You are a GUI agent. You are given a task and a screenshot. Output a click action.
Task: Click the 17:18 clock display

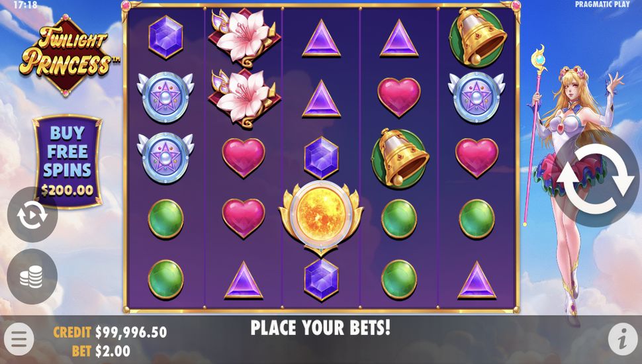pyautogui.click(x=25, y=5)
